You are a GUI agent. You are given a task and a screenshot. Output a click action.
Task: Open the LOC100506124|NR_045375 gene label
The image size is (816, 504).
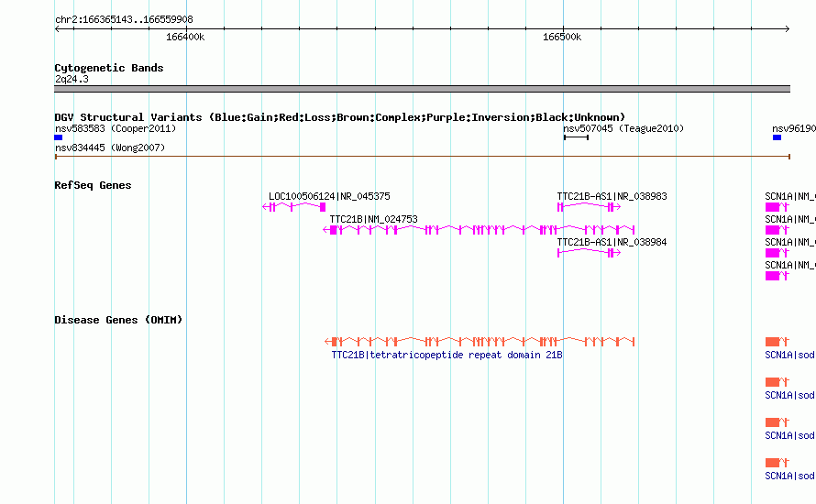[329, 196]
